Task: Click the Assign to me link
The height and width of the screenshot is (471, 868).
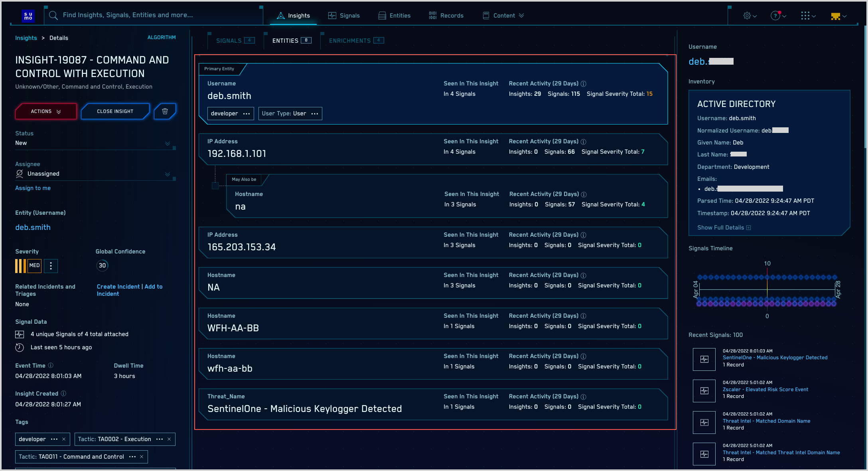Action: pos(33,188)
